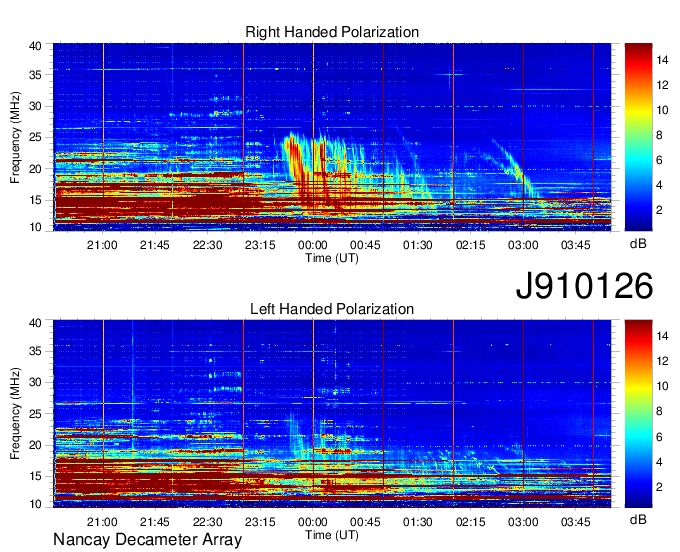
Task: Click the 40 MHz tick label of the Left Handed plot
Action: tap(35, 323)
